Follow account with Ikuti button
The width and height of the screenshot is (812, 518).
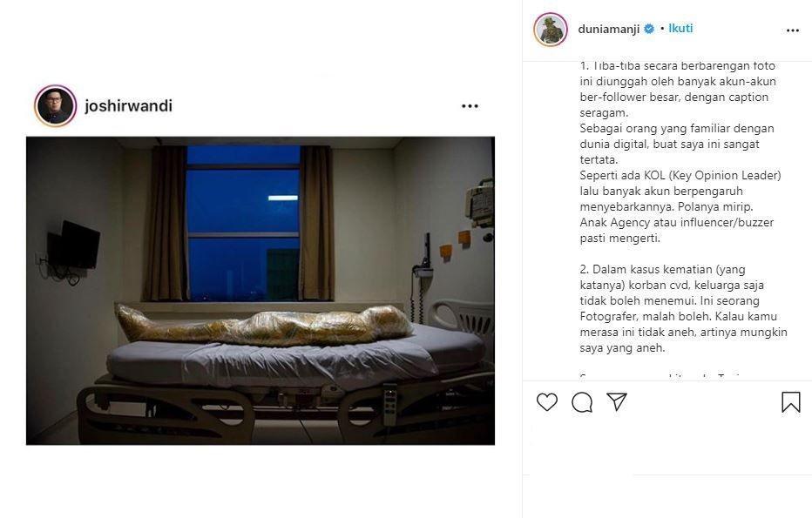click(680, 29)
